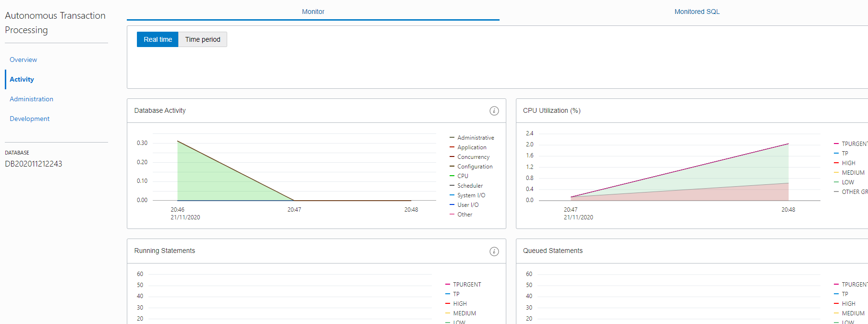Switch to Real time view
868x324 pixels.
[x=158, y=39]
